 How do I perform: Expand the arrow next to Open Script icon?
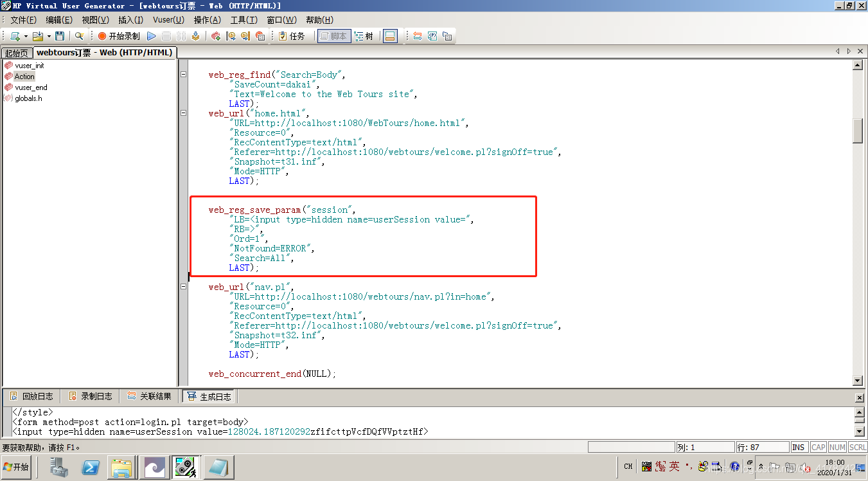tap(49, 37)
